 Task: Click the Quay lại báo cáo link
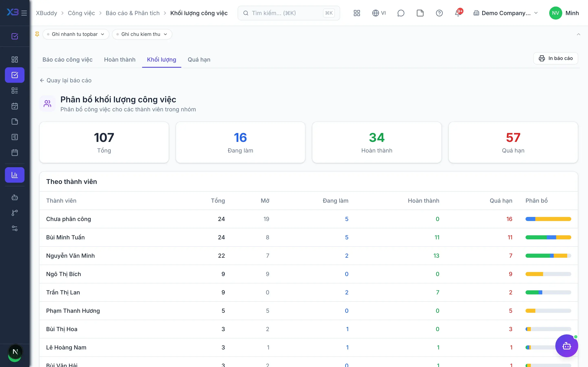[66, 80]
